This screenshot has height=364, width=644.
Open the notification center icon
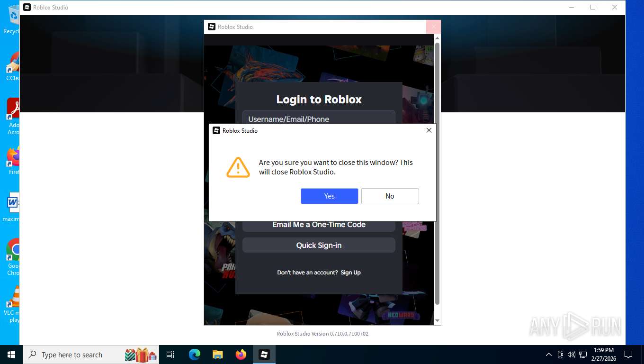tap(628, 355)
